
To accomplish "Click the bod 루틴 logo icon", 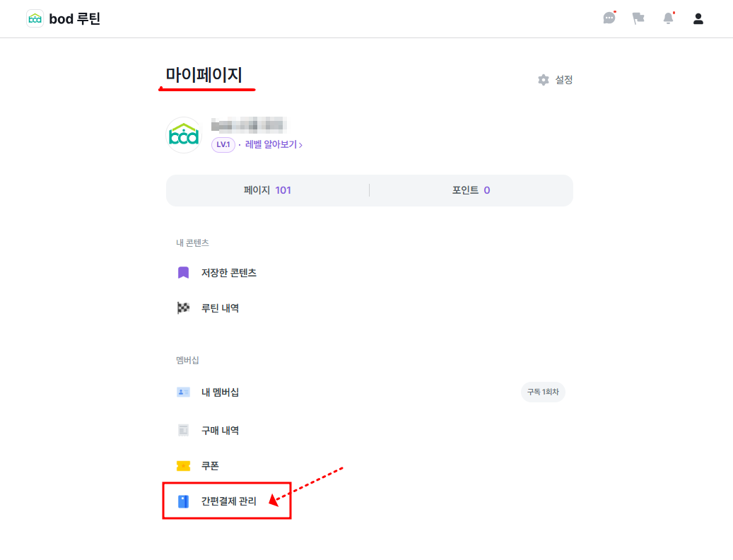I will pyautogui.click(x=35, y=19).
